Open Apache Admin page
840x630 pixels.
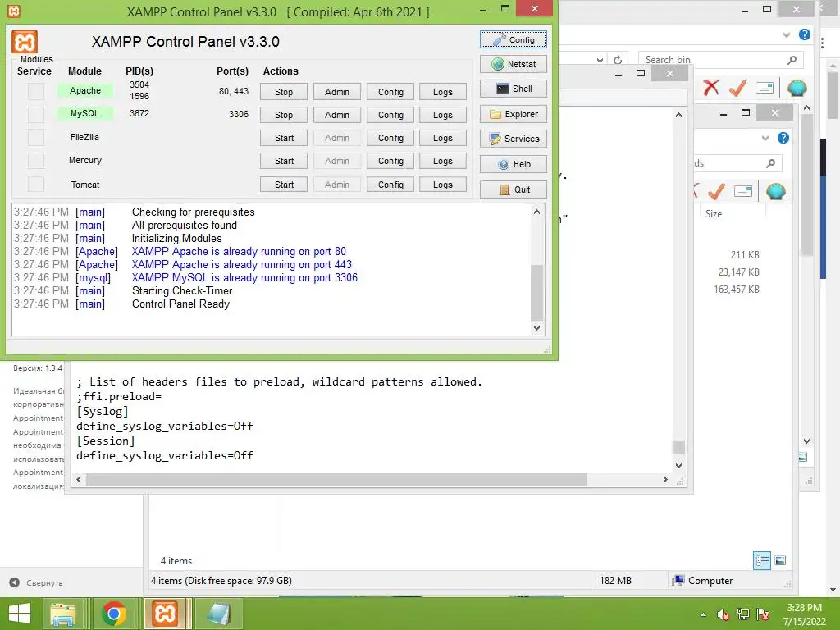[x=337, y=92]
